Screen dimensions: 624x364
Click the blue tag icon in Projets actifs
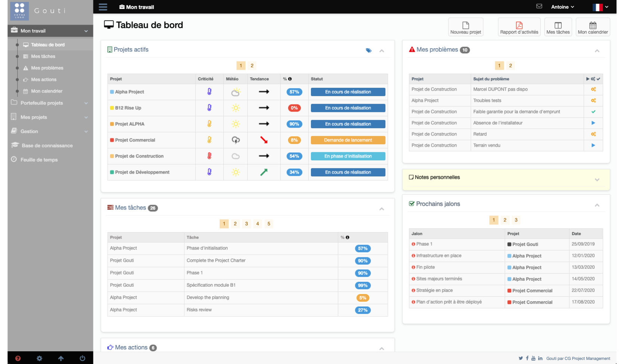[x=368, y=50]
